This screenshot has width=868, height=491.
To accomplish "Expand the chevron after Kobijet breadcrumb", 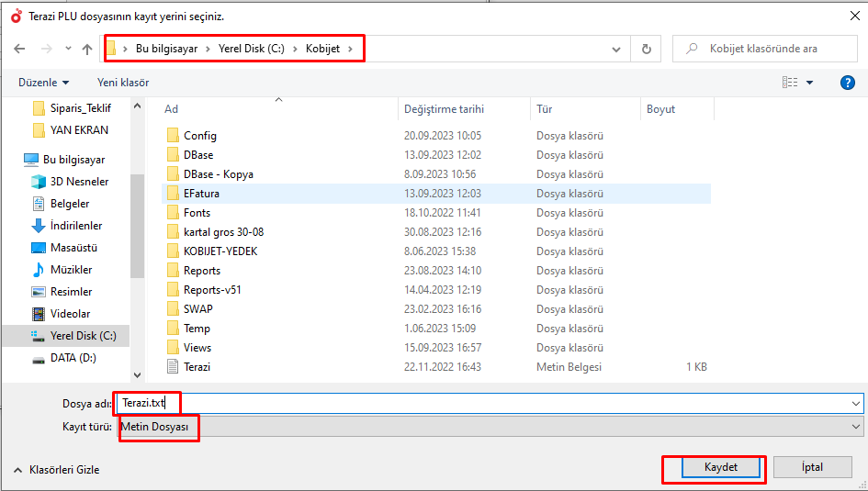I will click(350, 50).
